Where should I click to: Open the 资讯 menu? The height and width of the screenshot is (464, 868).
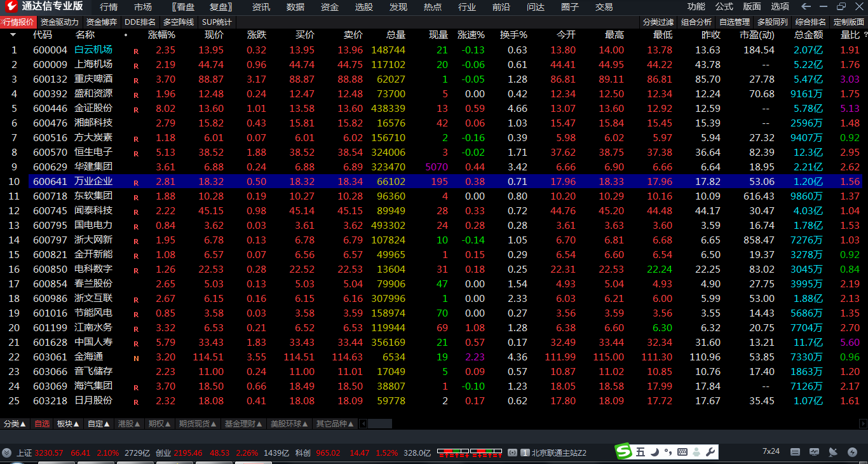coord(261,7)
